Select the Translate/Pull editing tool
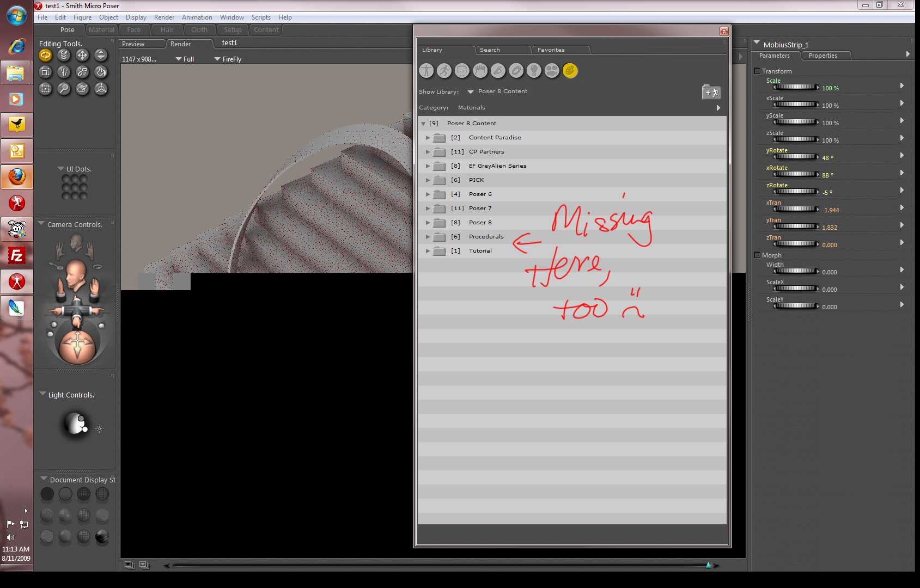 (x=82, y=55)
